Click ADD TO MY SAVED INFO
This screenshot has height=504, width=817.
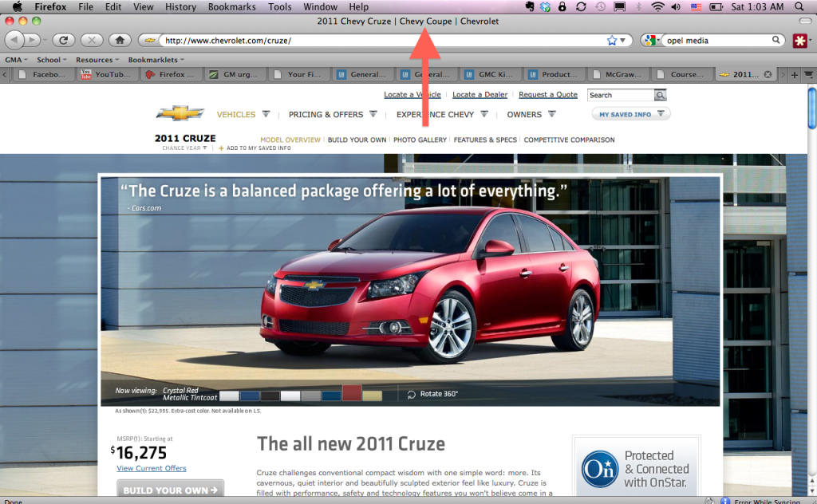[x=255, y=148]
